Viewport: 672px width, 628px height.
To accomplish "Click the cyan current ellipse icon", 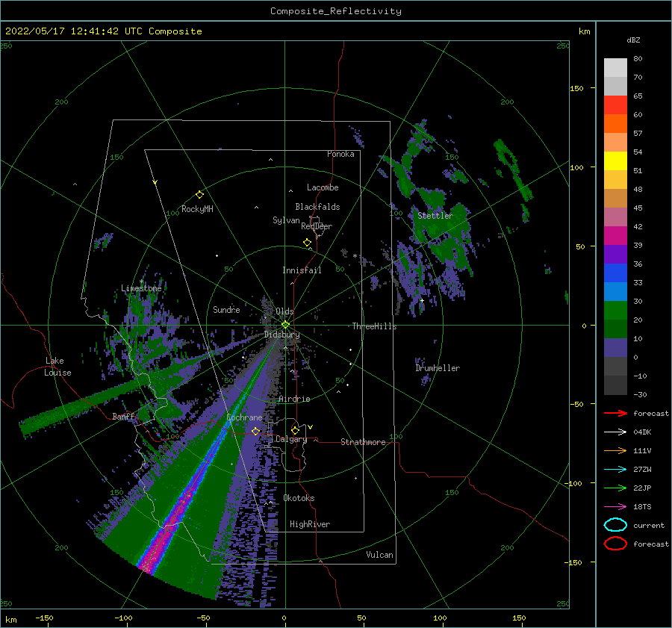I will [615, 525].
